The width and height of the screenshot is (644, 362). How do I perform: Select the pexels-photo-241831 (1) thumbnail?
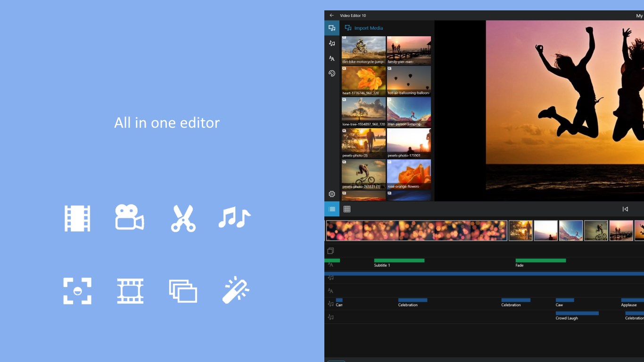pyautogui.click(x=363, y=174)
